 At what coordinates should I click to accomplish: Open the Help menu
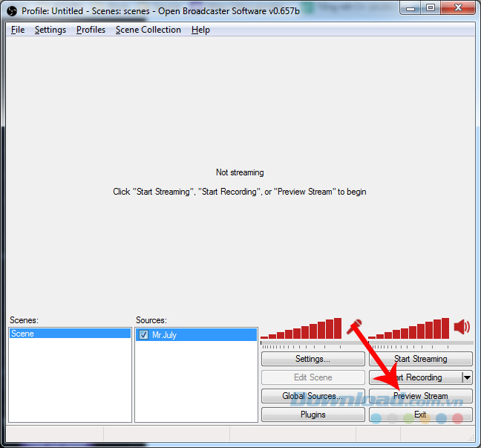coord(200,30)
